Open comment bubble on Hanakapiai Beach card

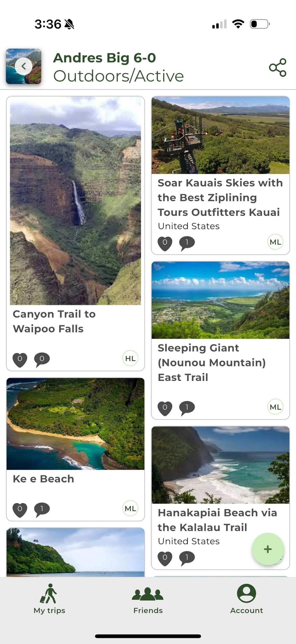click(x=187, y=558)
